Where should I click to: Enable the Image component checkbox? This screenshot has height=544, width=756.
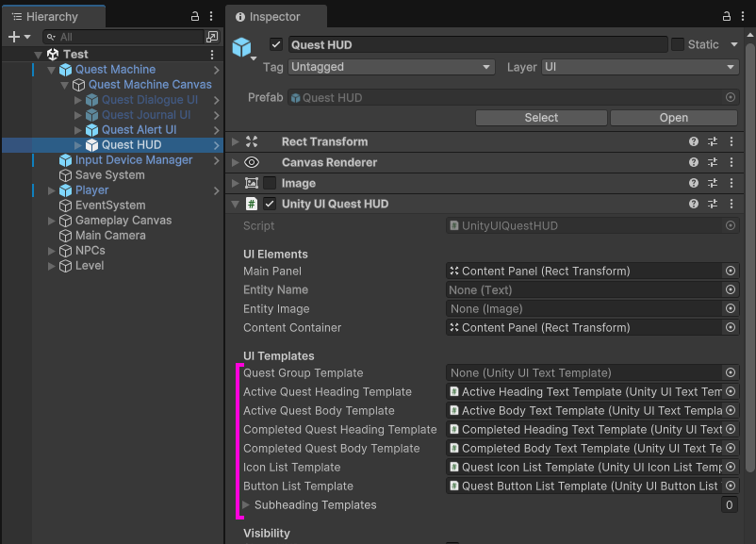point(270,183)
